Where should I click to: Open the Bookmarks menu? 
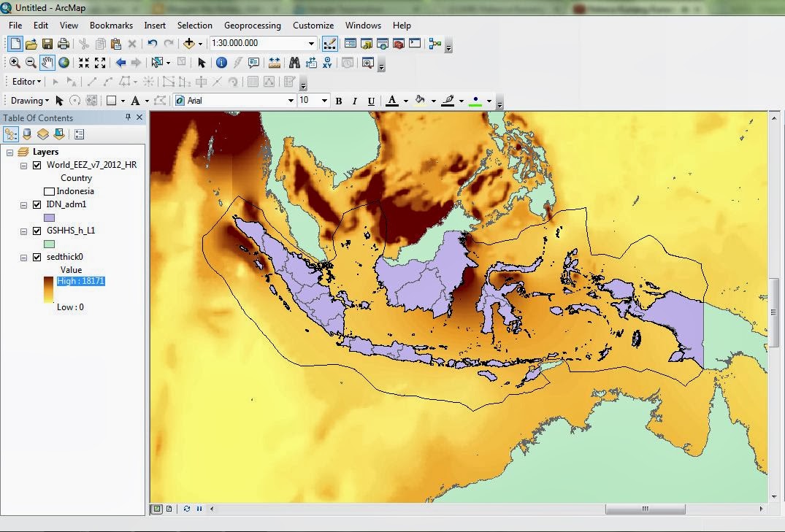111,25
